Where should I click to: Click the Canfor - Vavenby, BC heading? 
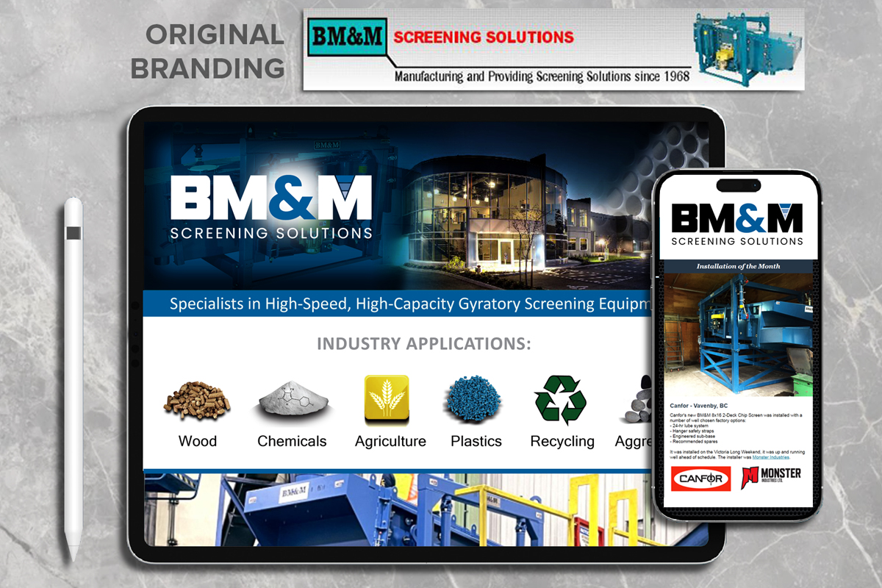click(x=698, y=406)
